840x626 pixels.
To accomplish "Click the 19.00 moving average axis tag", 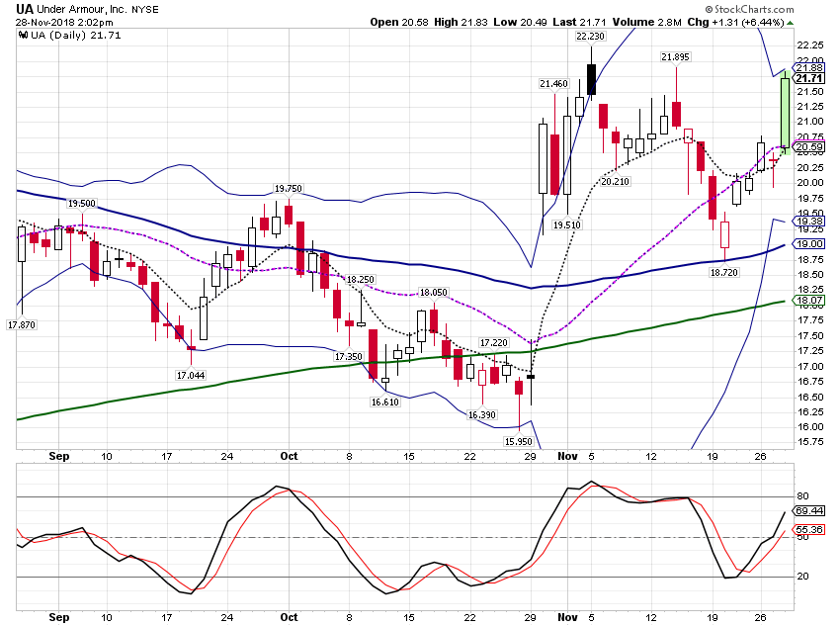I will coord(809,244).
